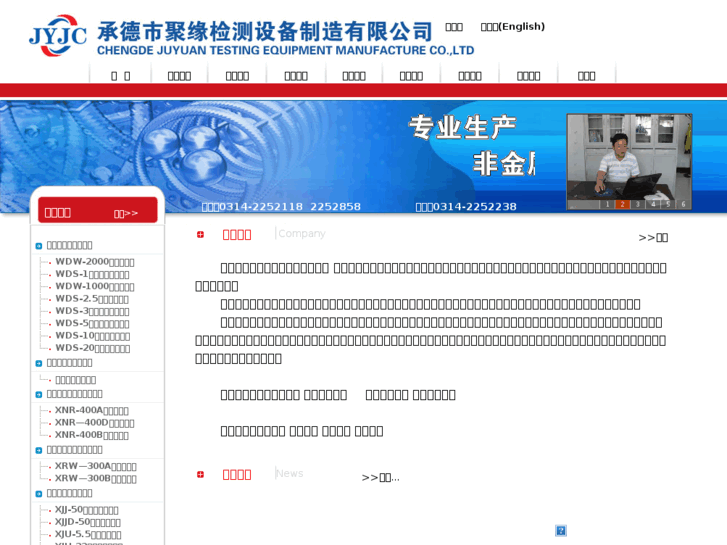Show slide 5 in the banner slideshow
Screen dimensions: 727x545
[668, 204]
